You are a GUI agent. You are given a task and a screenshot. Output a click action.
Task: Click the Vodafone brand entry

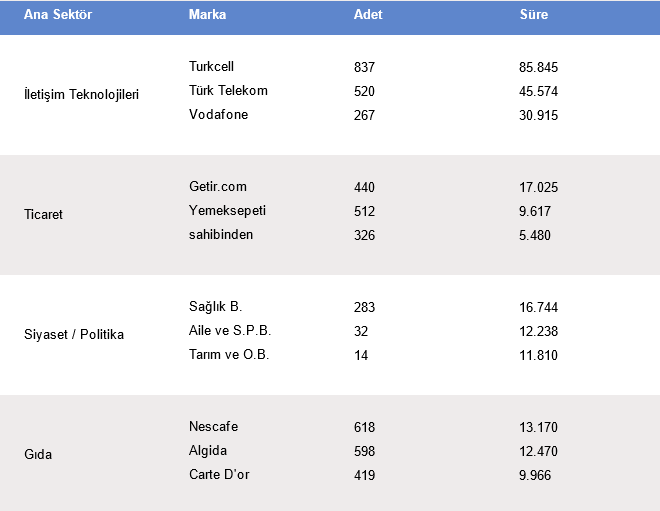(x=218, y=115)
